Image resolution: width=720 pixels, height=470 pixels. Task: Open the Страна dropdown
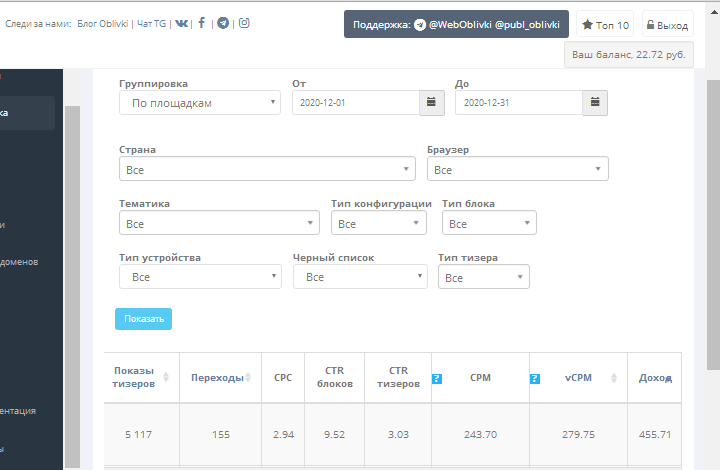[x=267, y=169]
